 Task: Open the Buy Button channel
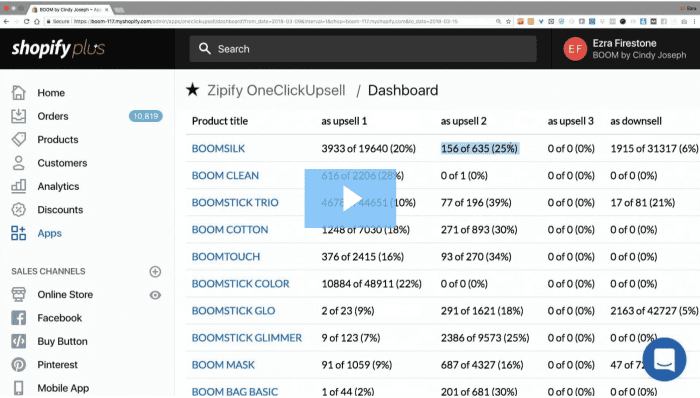coord(62,341)
